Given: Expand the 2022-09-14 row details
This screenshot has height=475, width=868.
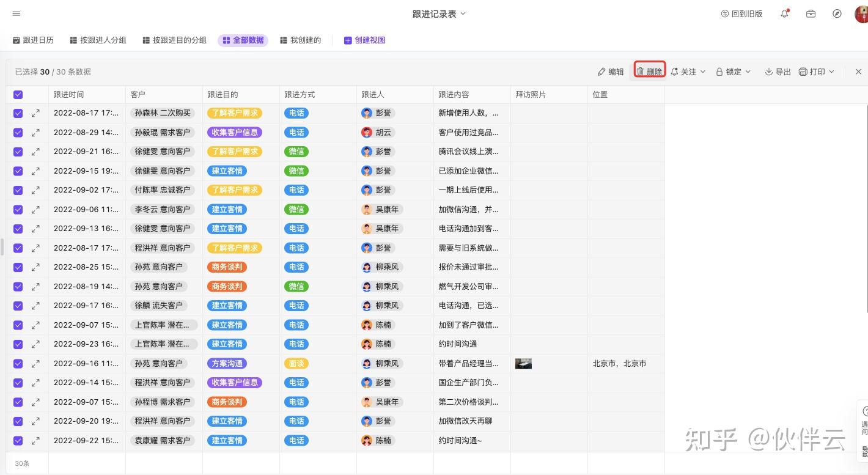Looking at the screenshot, I should click(x=35, y=383).
